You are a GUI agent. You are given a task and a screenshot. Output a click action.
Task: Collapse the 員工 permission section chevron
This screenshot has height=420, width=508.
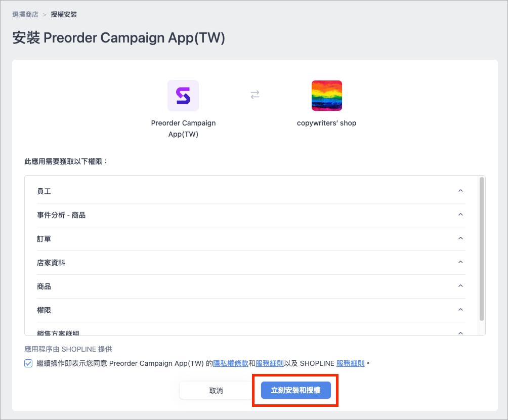click(x=460, y=191)
